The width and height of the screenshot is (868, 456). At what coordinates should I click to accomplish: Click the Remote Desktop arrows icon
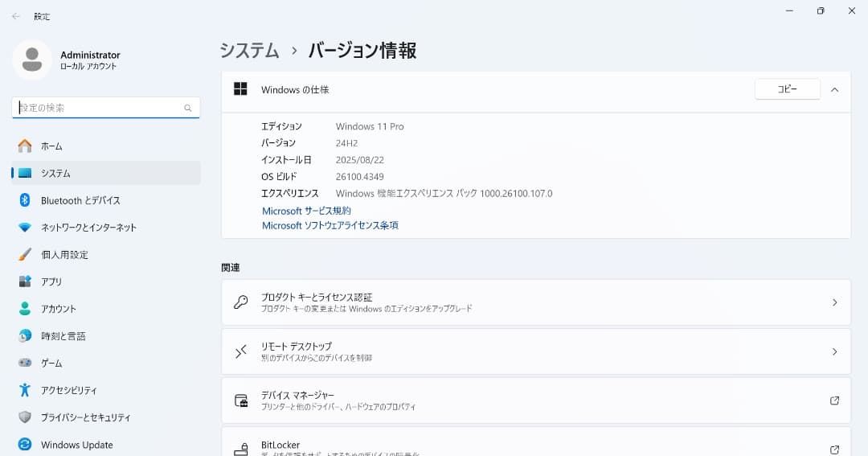click(x=240, y=351)
